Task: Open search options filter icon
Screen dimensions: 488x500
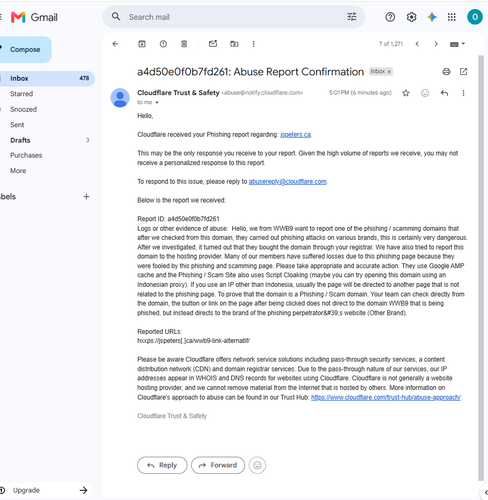Action: pyautogui.click(x=352, y=17)
